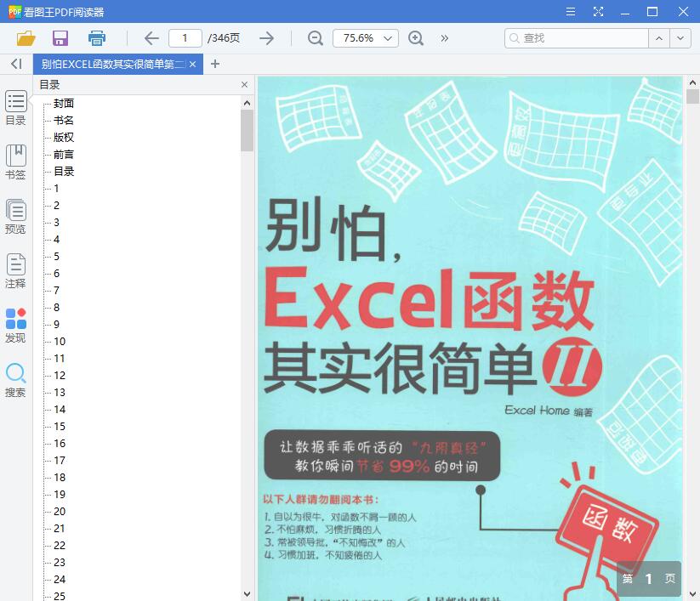The width and height of the screenshot is (700, 601).
Task: Select outline item 7
Action: click(x=57, y=291)
